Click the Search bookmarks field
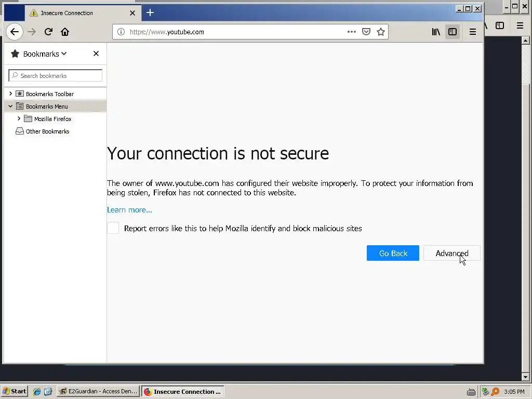Viewport: 532px width, 399px height. (55, 75)
